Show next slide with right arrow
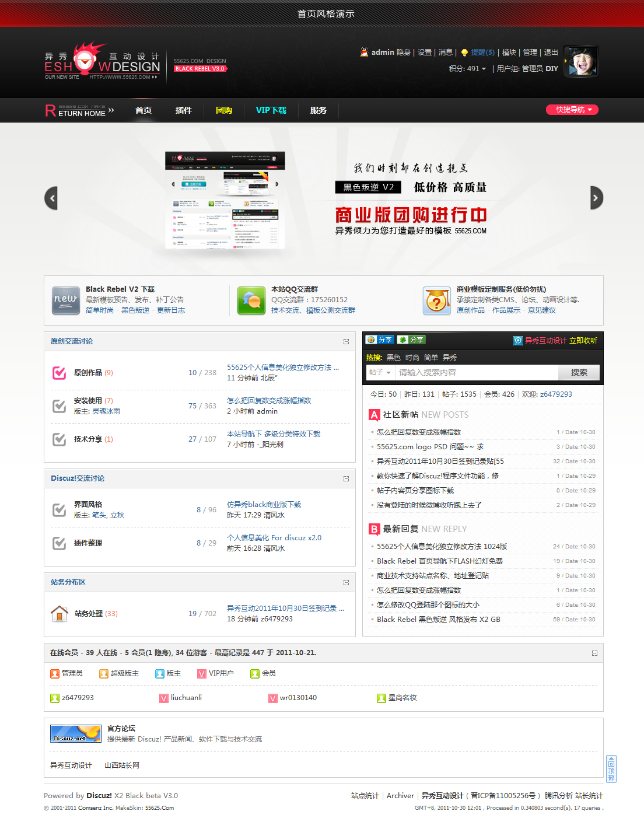Image resolution: width=644 pixels, height=832 pixels. 596,198
